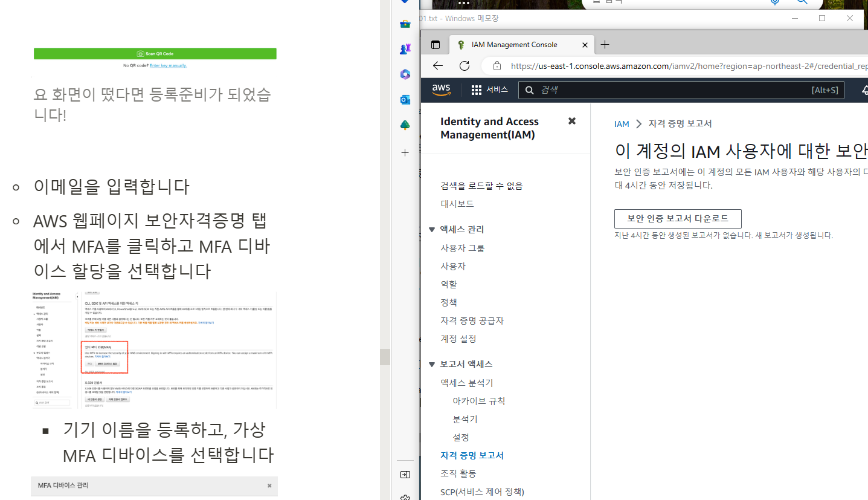Screen dimensions: 868x500
Task: Open the green tree icon in the Edge sidebar
Action: click(x=405, y=125)
